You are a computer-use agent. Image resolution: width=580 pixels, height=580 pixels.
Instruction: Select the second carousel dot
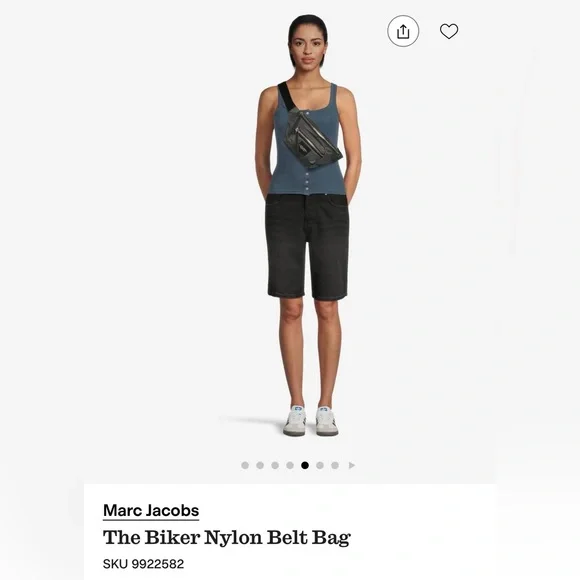coord(260,465)
